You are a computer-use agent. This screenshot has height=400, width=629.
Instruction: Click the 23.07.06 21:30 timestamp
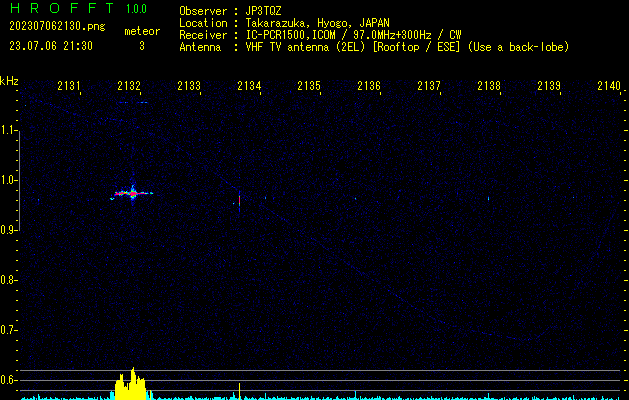(x=50, y=46)
